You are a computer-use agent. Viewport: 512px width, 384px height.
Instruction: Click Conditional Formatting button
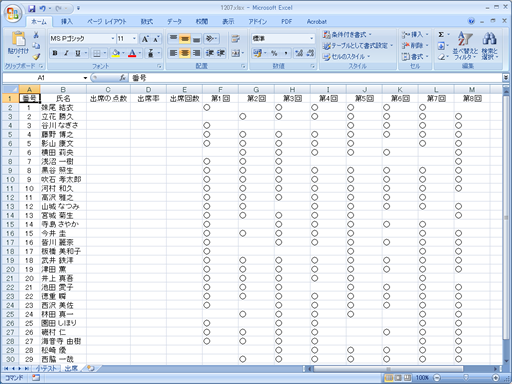pos(347,35)
